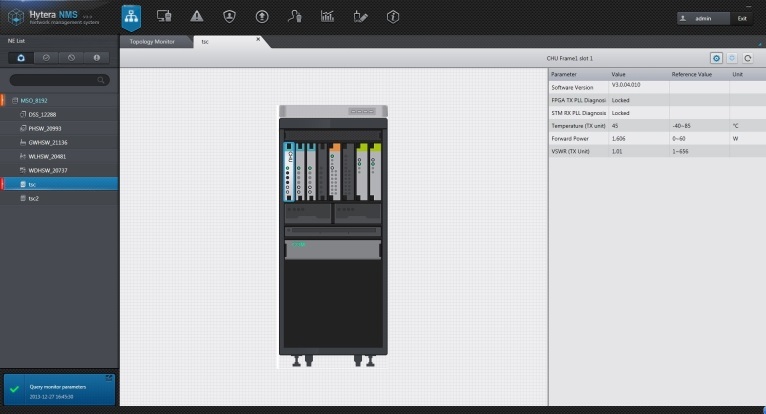Expand the notification panel corner icon
The width and height of the screenshot is (766, 414).
coord(109,378)
